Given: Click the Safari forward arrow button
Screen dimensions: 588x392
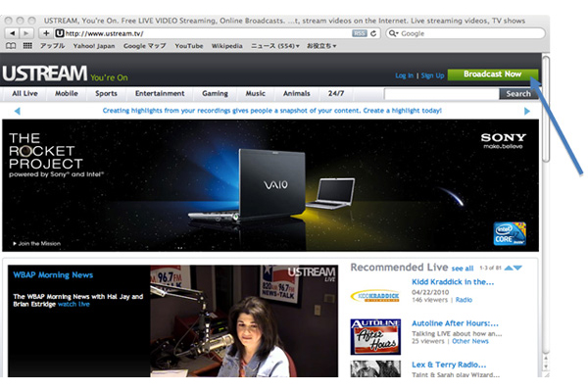Looking at the screenshot, I should point(26,33).
